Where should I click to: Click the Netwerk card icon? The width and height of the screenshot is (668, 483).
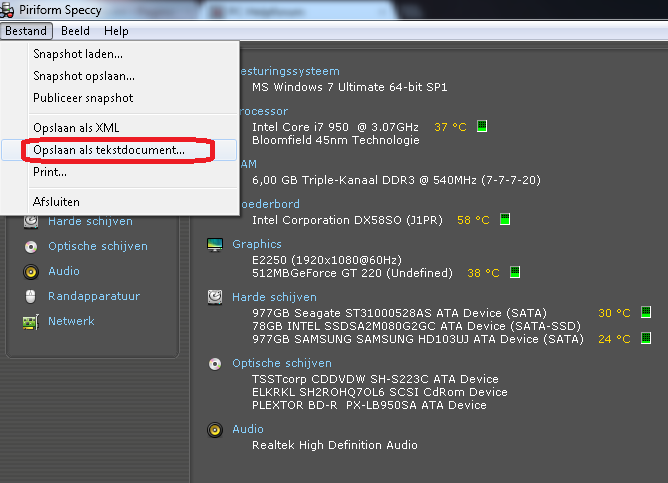point(31,322)
